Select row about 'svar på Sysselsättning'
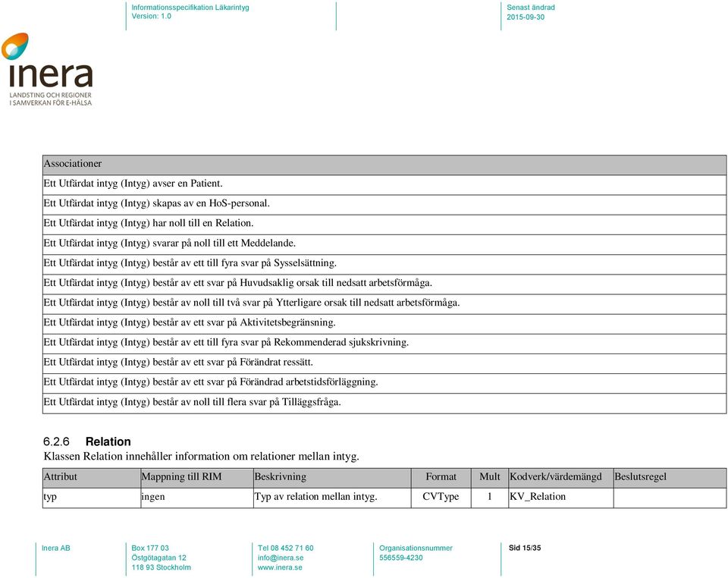728x578 pixels. [x=384, y=264]
